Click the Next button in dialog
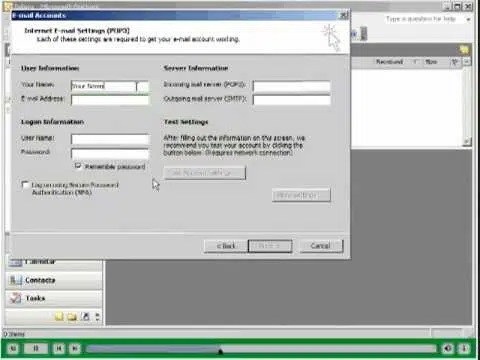This screenshot has width=480, height=360. pos(270,246)
